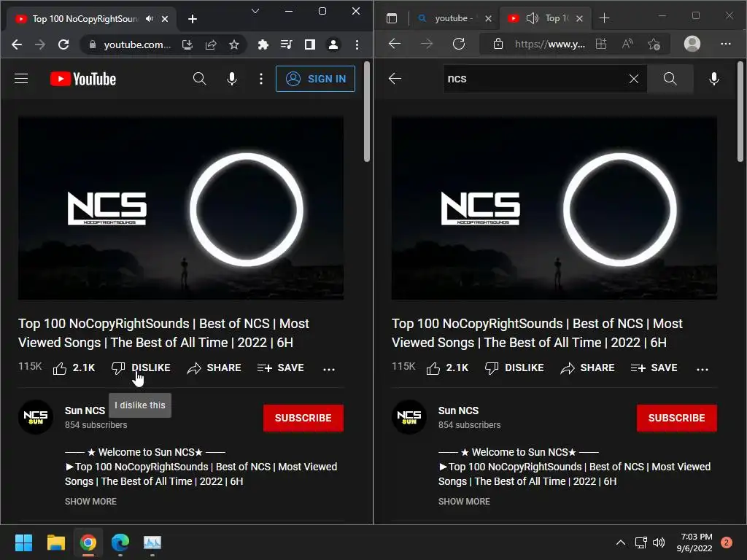Screen dimensions: 747x560
Task: Bookmark this page star in Chrome
Action: pos(234,44)
